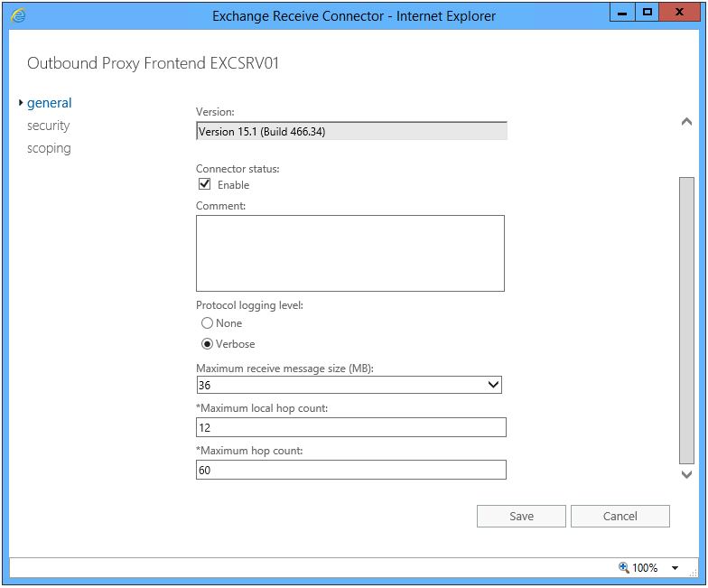The image size is (708, 588).
Task: Click the zoom magnifier icon in status bar
Action: coord(623,567)
